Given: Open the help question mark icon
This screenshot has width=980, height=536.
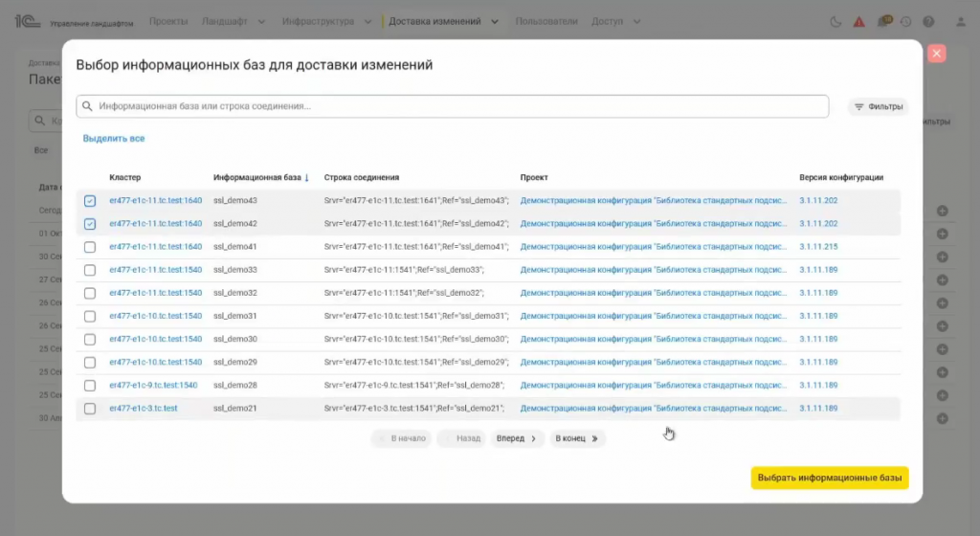Looking at the screenshot, I should coord(927,21).
